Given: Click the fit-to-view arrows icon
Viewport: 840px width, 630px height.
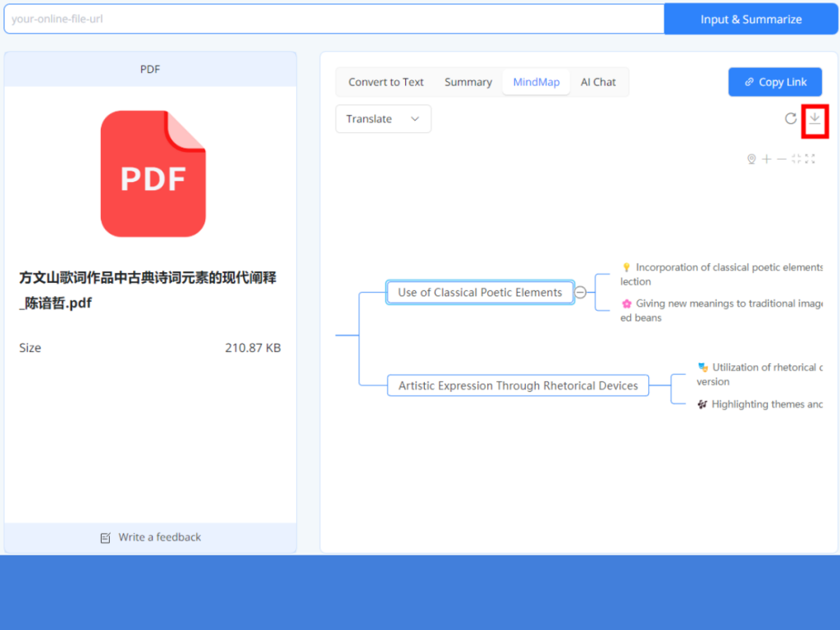Looking at the screenshot, I should point(797,158).
